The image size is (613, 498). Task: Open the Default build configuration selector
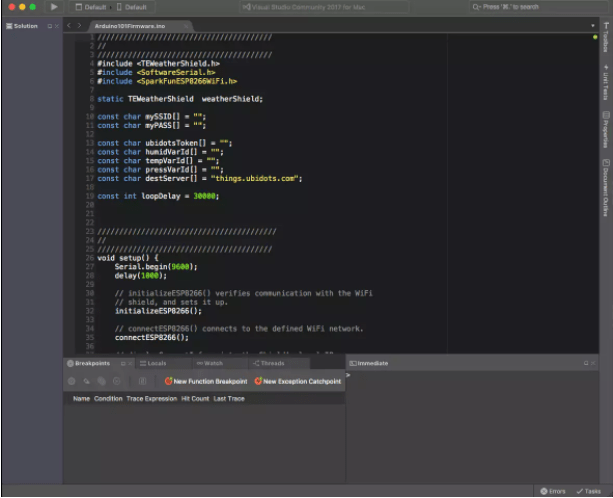(95, 7)
